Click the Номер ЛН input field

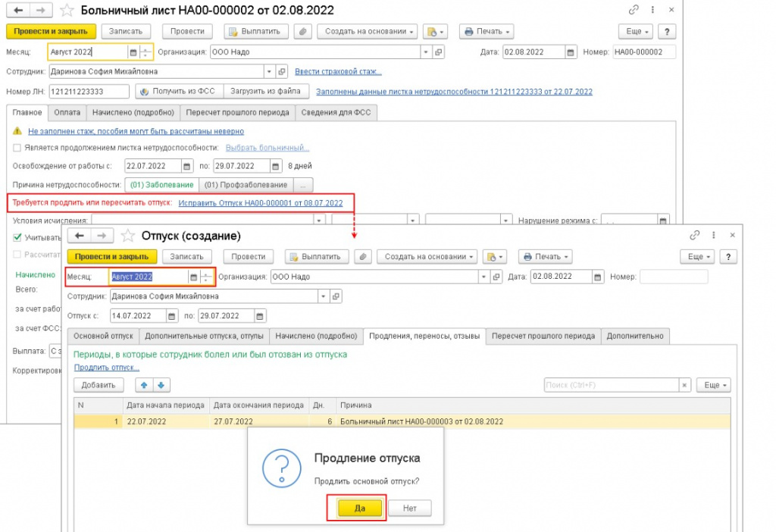click(89, 92)
